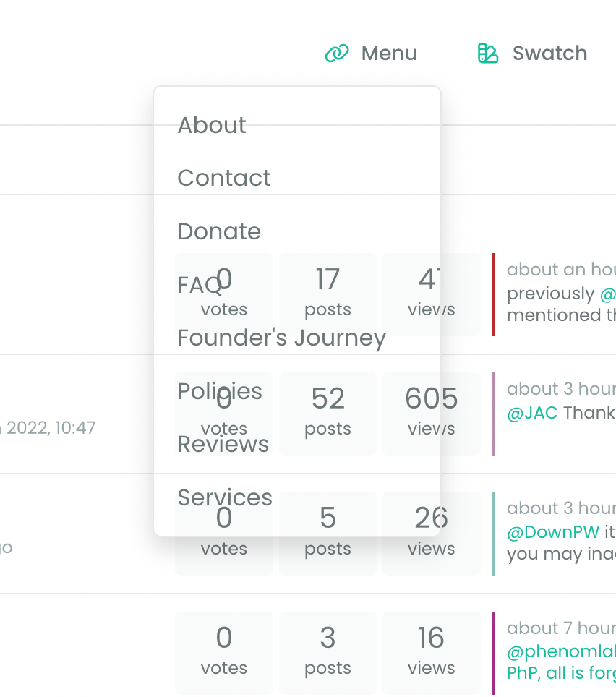Click the 16 views counter

[x=431, y=652]
